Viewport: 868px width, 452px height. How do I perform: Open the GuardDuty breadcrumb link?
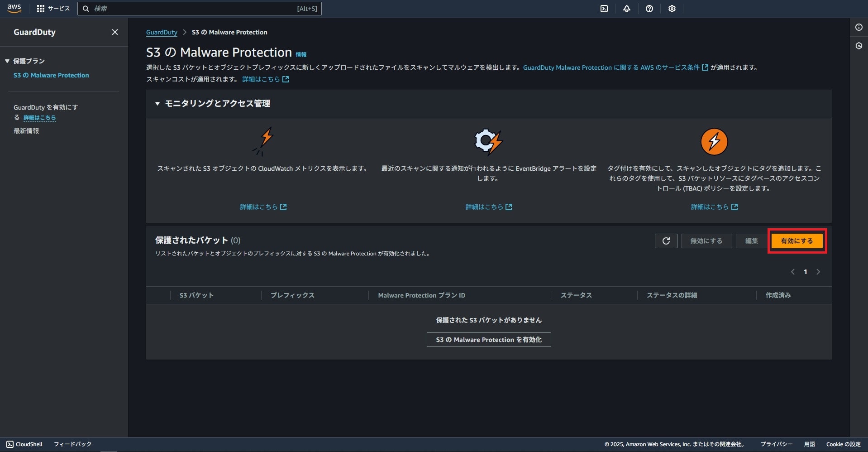[162, 32]
